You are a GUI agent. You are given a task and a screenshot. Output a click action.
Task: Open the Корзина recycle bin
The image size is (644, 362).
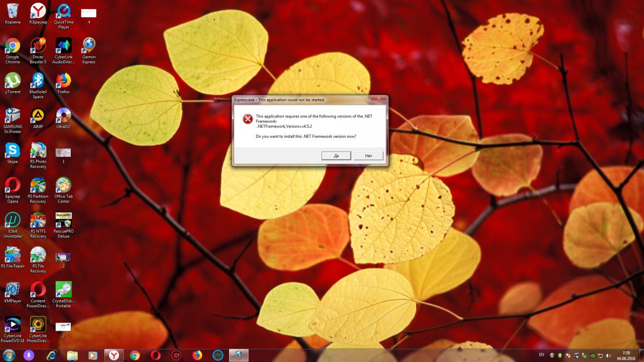tap(12, 11)
